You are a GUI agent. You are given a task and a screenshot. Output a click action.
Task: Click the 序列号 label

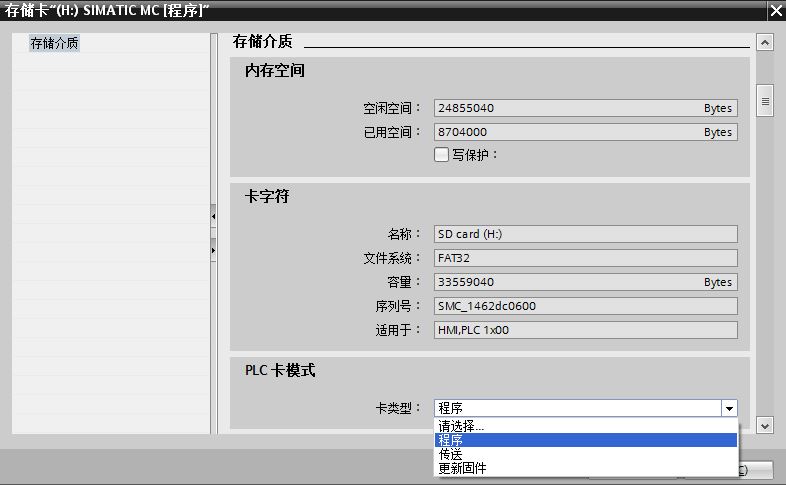pyautogui.click(x=398, y=306)
